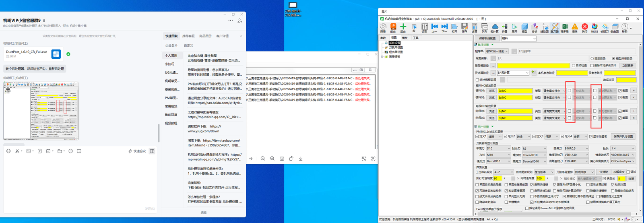Click the 连接 button
Viewport: 644px width, 223px height.
click(x=631, y=178)
